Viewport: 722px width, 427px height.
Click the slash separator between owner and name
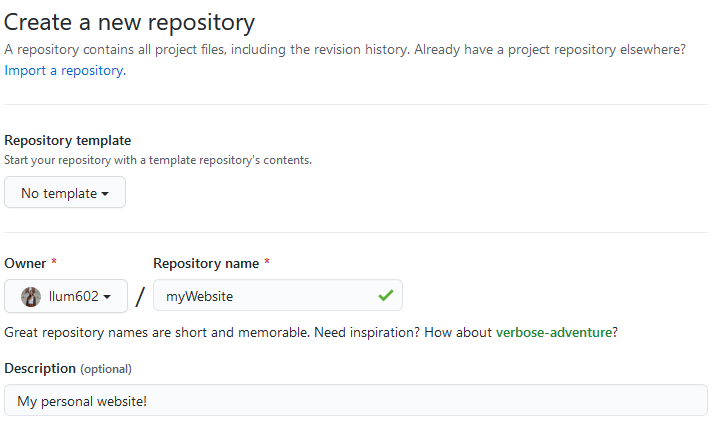140,297
